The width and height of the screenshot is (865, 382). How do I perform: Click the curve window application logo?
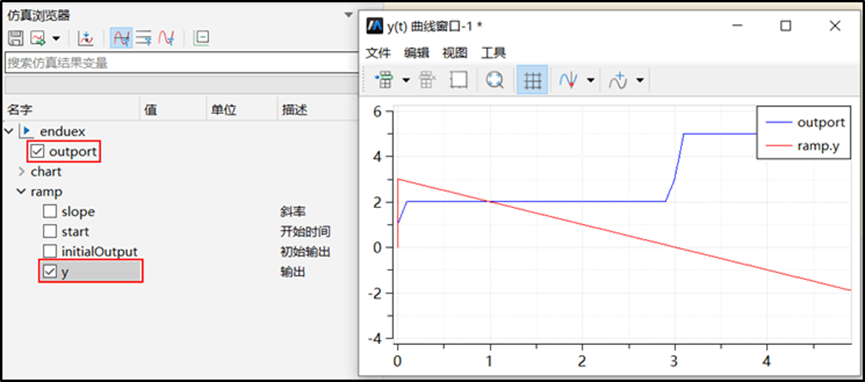376,26
